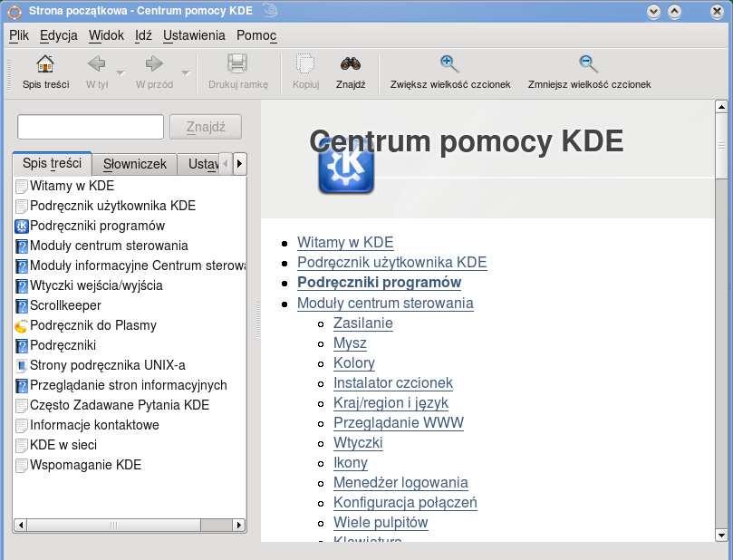Go back with the W tył arrow

pyautogui.click(x=97, y=63)
